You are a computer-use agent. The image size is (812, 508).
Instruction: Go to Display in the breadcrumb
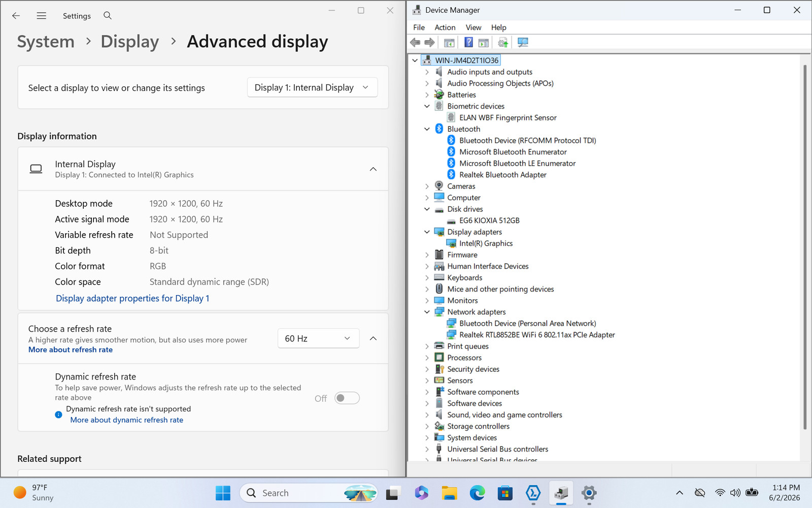(x=130, y=42)
